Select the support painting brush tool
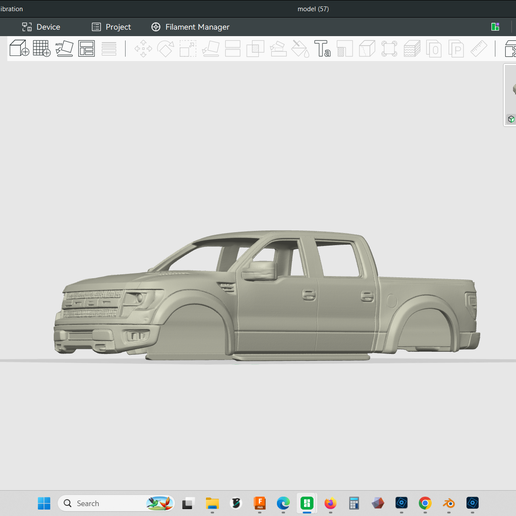The width and height of the screenshot is (516, 516). click(x=278, y=49)
